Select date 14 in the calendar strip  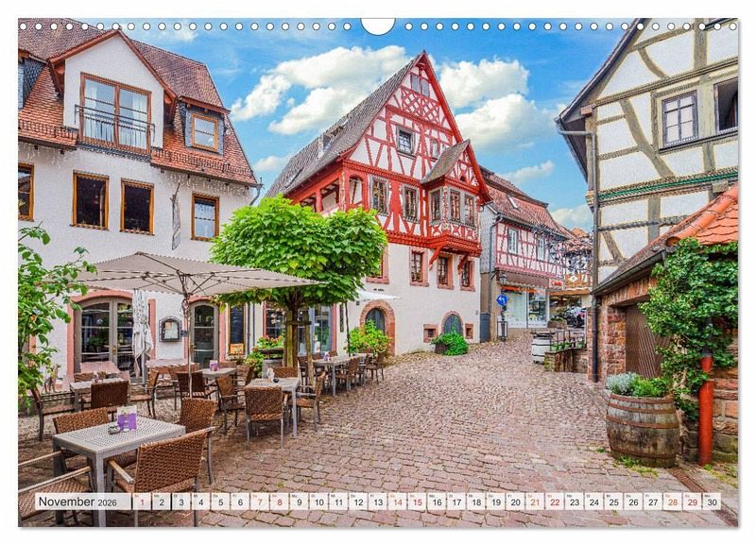point(398,502)
